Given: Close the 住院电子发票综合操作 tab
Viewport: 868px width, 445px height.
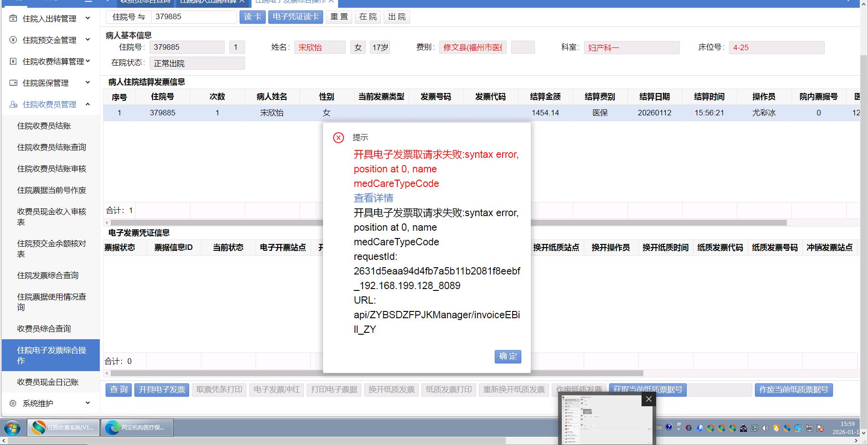Looking at the screenshot, I should pos(331,2).
